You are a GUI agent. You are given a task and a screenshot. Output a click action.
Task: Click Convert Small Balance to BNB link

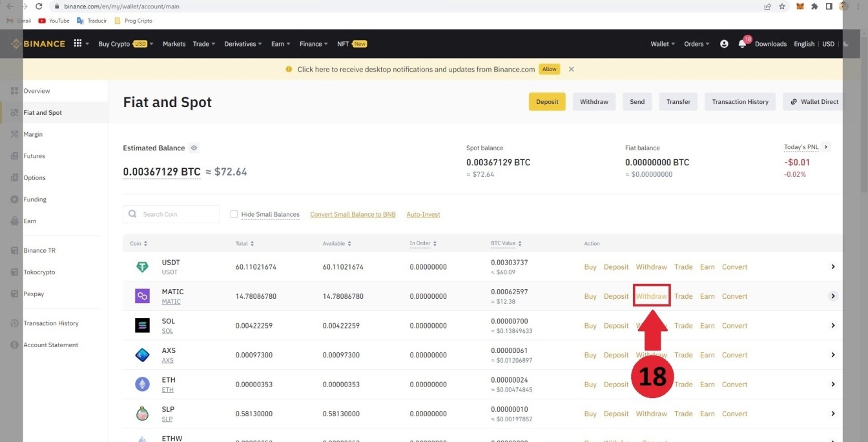[x=353, y=214]
